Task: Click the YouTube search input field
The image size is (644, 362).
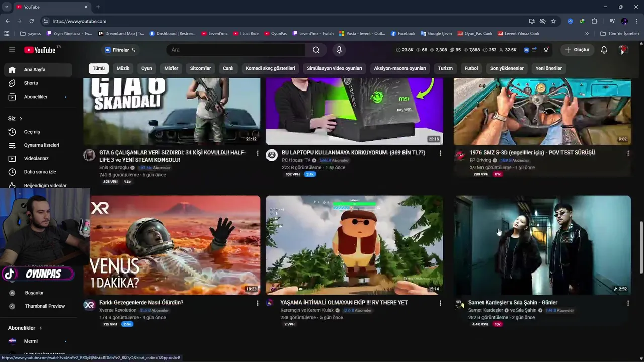Action: pos(236,50)
